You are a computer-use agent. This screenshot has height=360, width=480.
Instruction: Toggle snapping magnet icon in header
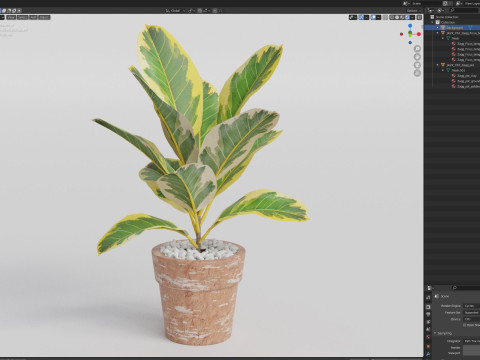click(200, 11)
